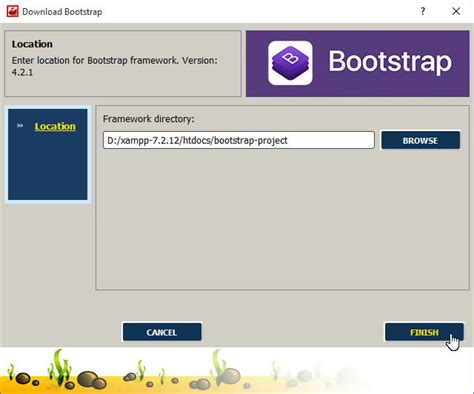Close the Download Bootstrap window
474x394 pixels.
tap(456, 12)
